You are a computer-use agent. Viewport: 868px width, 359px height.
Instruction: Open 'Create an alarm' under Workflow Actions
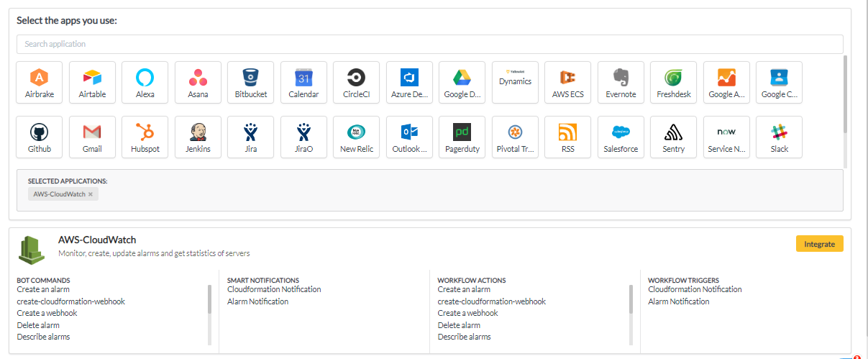click(x=464, y=289)
